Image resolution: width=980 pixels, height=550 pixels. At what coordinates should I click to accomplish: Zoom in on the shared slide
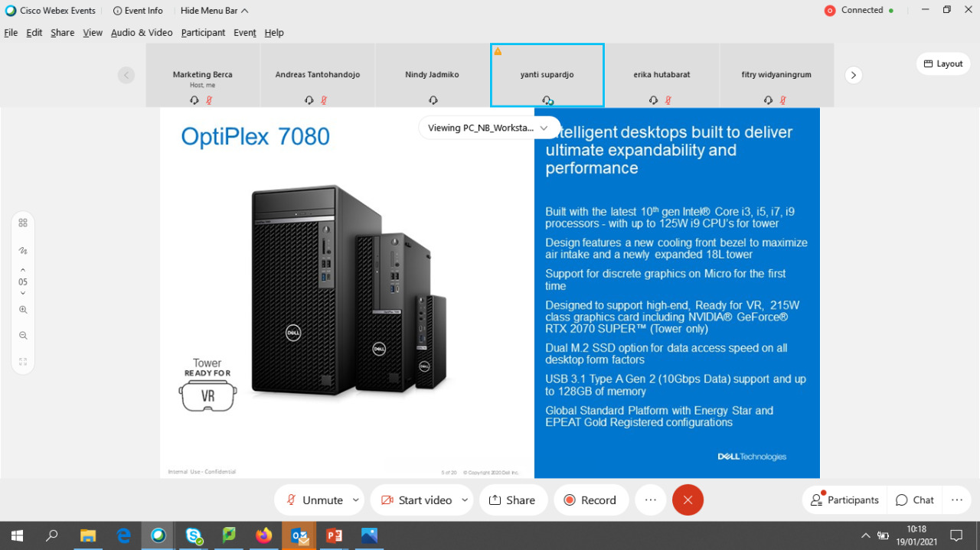23,310
